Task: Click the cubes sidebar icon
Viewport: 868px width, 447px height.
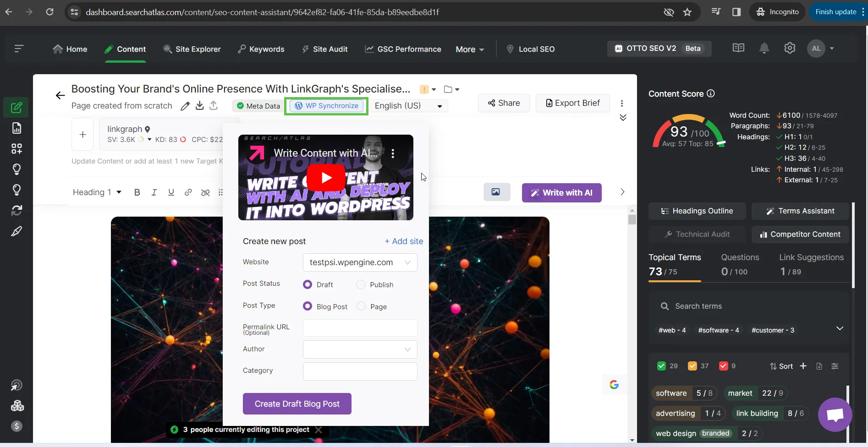Action: [17, 406]
